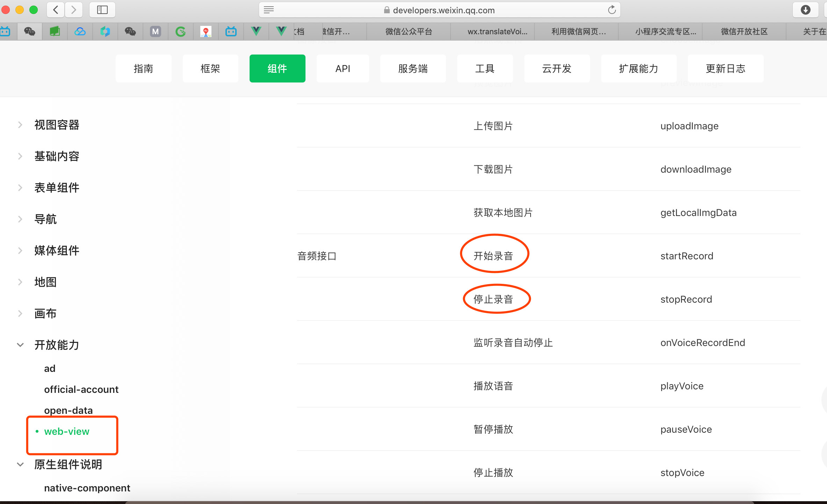Image resolution: width=827 pixels, height=504 pixels.
Task: Select the web-view sidebar item
Action: pyautogui.click(x=67, y=431)
